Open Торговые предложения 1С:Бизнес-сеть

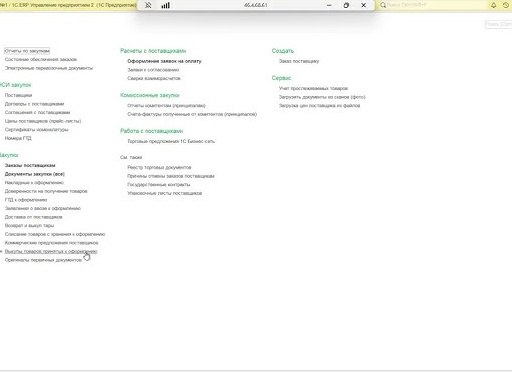[x=171, y=141]
